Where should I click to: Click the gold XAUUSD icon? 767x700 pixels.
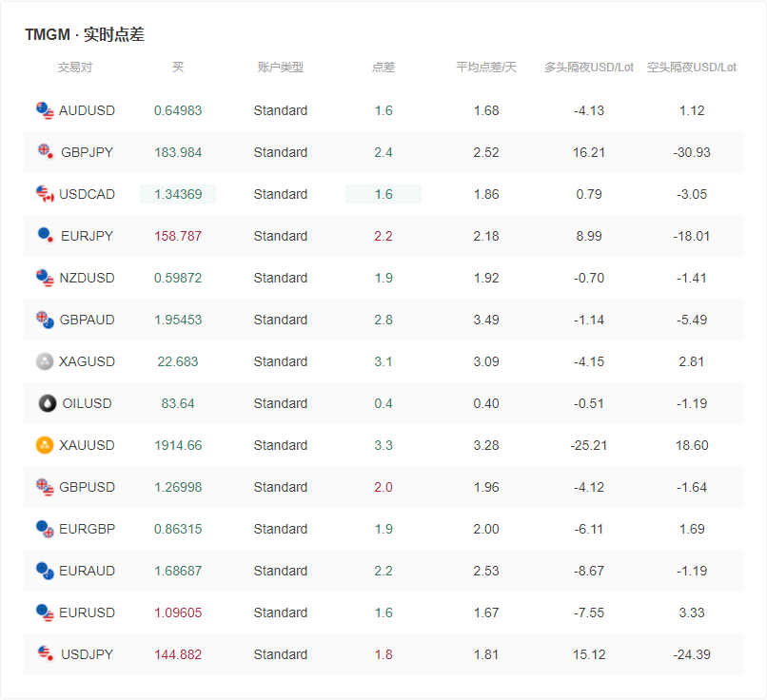[45, 445]
